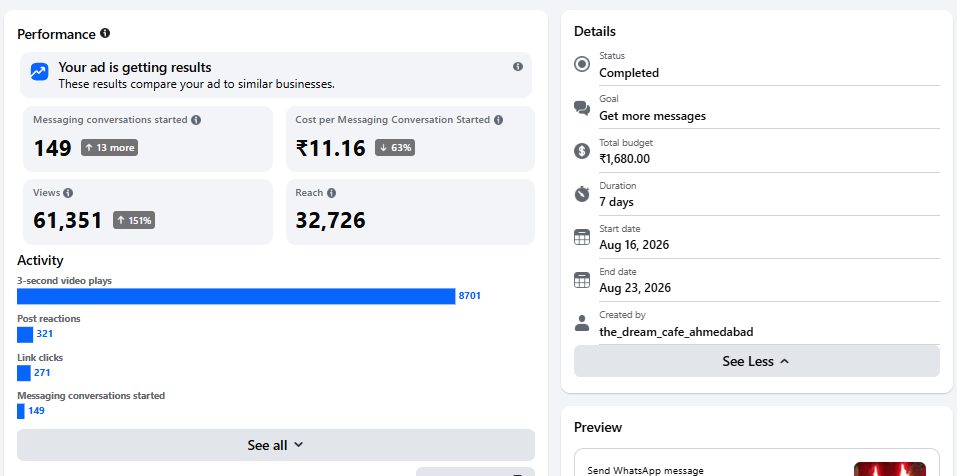The image size is (957, 476).
Task: Click the '7 days' duration value
Action: 616,202
